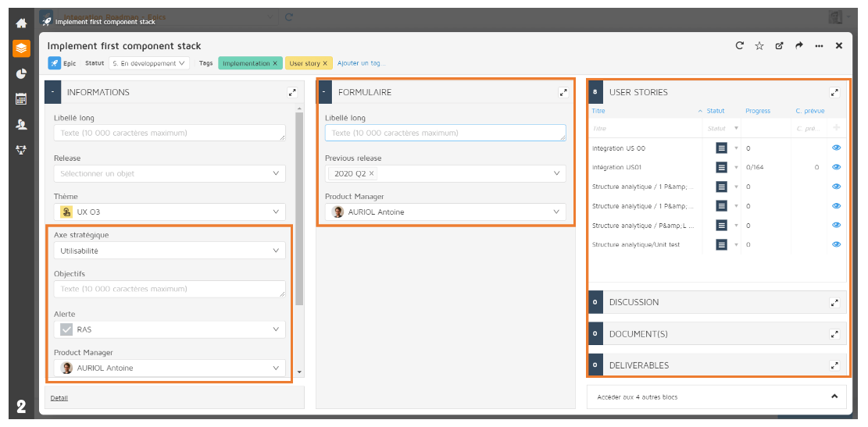Mark epic as favorite with star
The width and height of the screenshot is (868, 427).
click(x=759, y=46)
